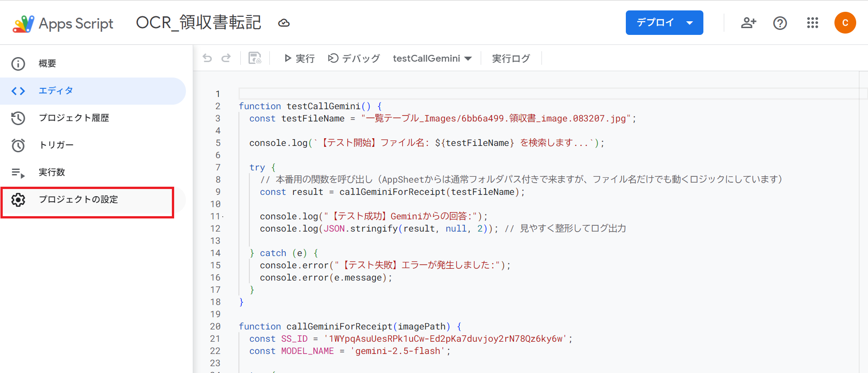Open the トリガー triggers page
The image size is (868, 373).
coord(56,145)
